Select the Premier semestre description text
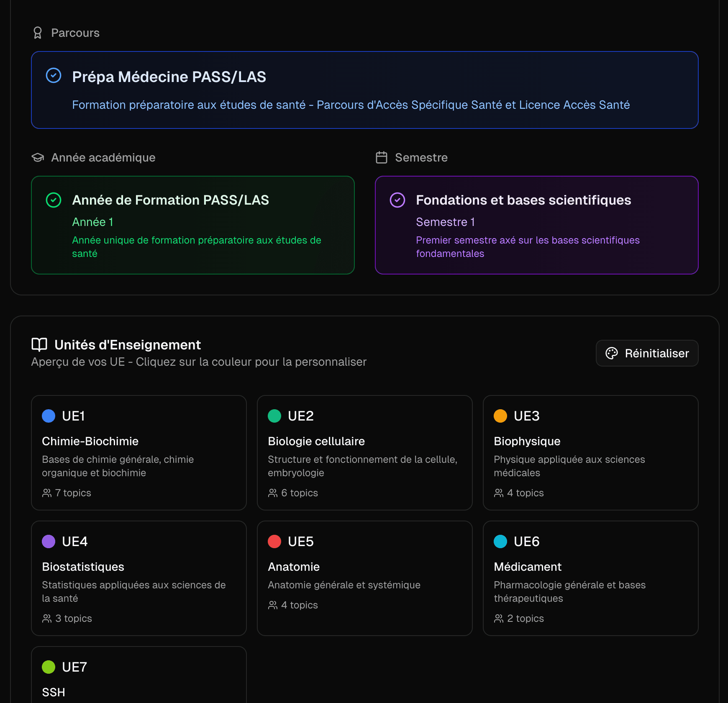728x703 pixels. coord(527,247)
